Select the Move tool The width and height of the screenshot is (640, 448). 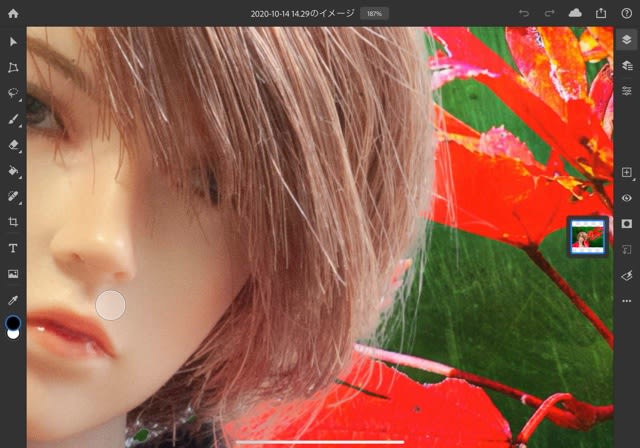pos(13,42)
